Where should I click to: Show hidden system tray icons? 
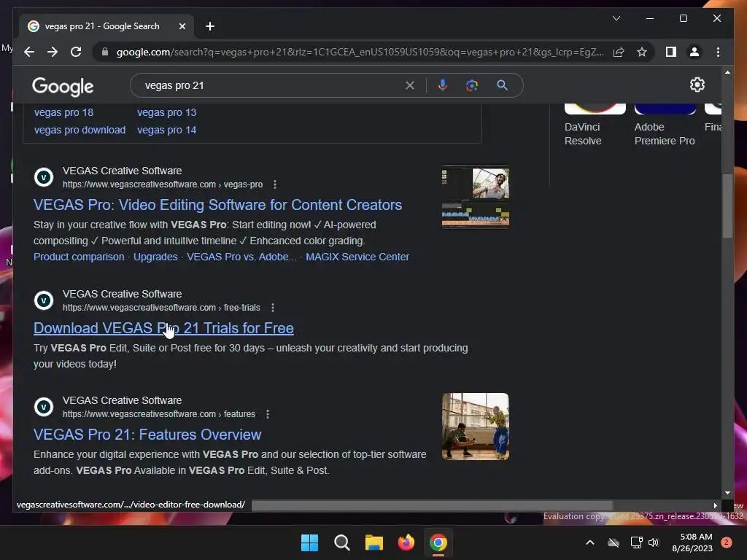click(x=589, y=542)
